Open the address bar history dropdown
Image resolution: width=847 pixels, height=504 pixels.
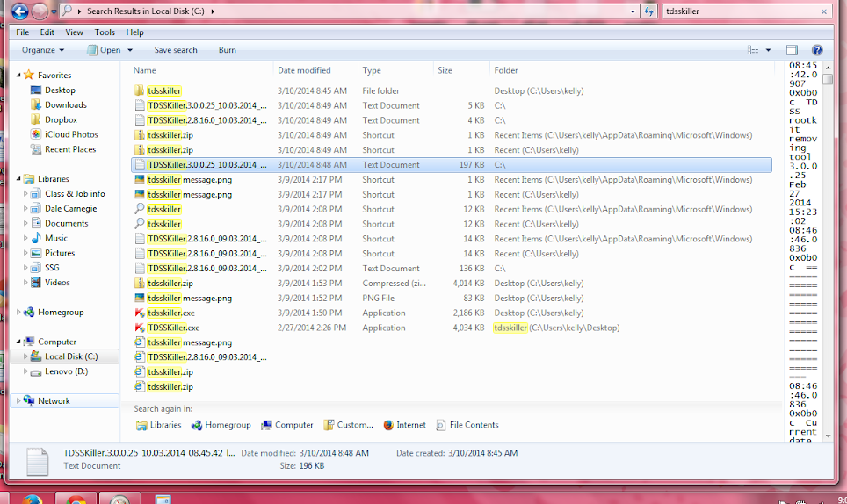(633, 11)
